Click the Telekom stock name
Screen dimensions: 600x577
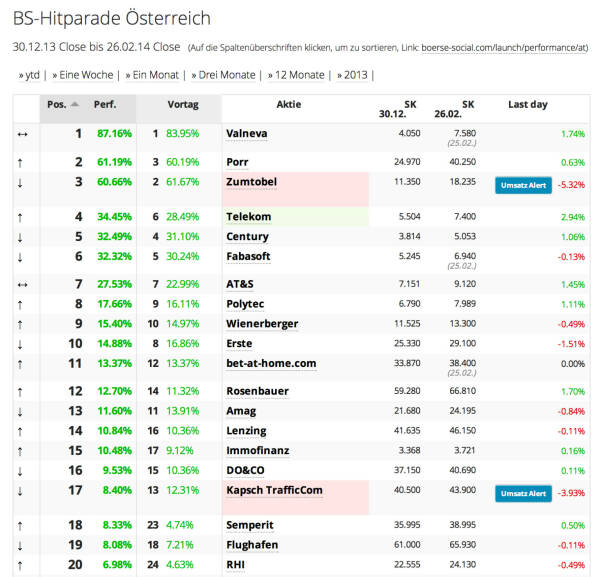point(249,216)
